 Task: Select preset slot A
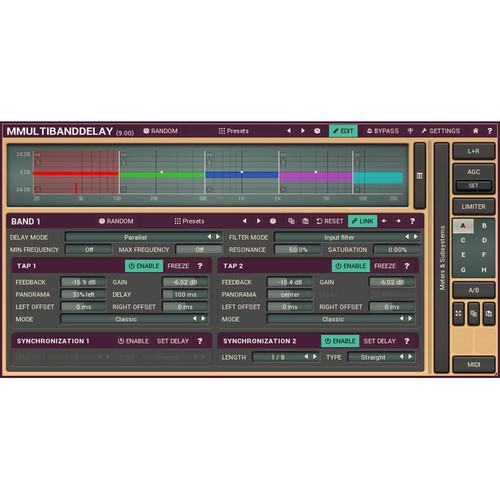click(x=463, y=226)
